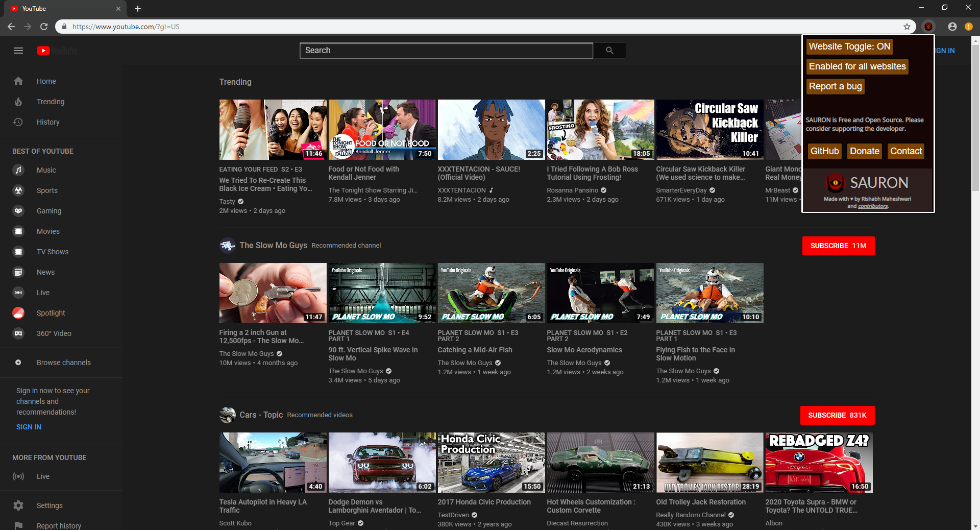Subscribe to The Slow Mo Guys
The image size is (980, 530).
coord(838,246)
